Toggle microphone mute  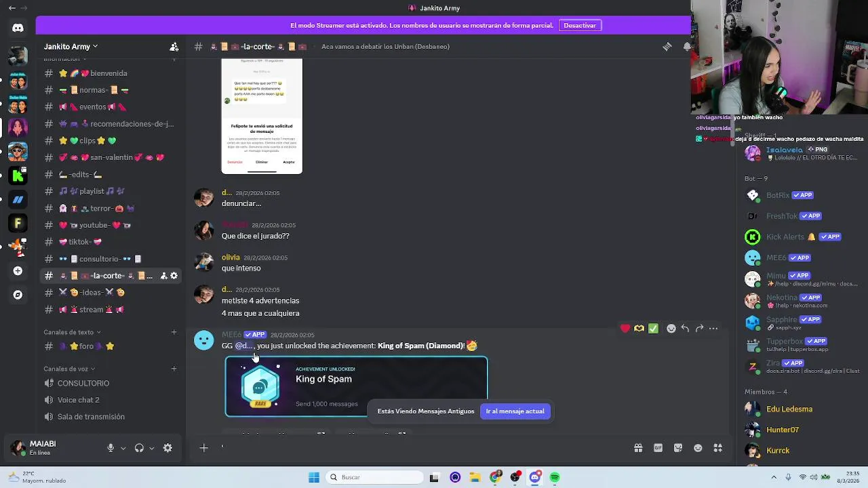(x=111, y=448)
